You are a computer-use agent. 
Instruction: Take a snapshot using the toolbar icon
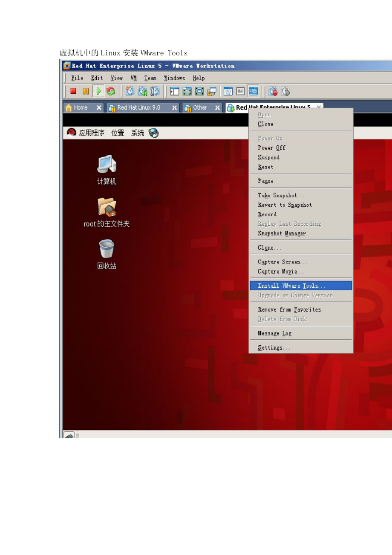coord(130,91)
